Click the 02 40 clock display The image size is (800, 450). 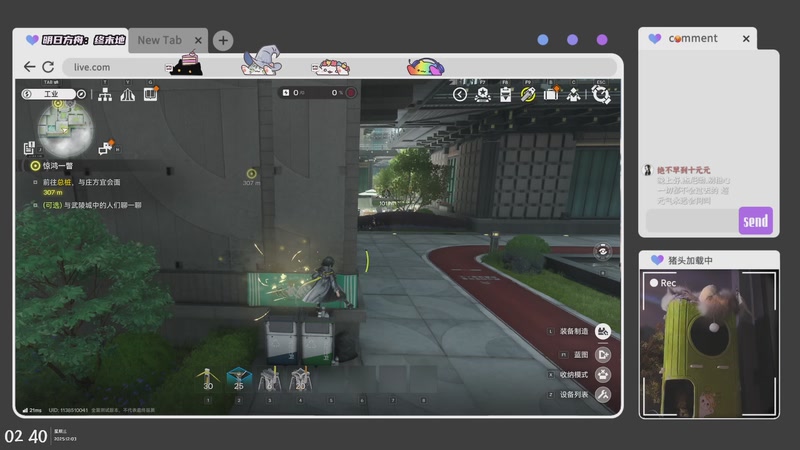click(26, 437)
